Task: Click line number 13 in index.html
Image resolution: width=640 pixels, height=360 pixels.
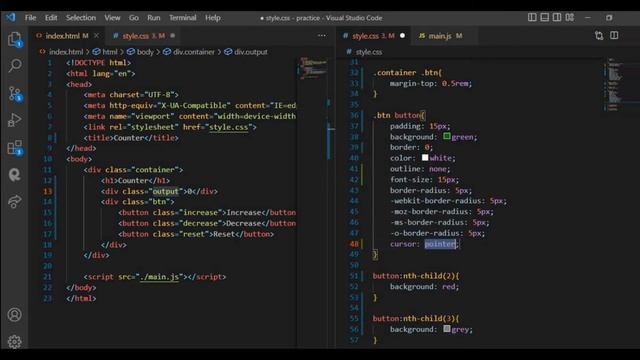Action: [x=48, y=191]
